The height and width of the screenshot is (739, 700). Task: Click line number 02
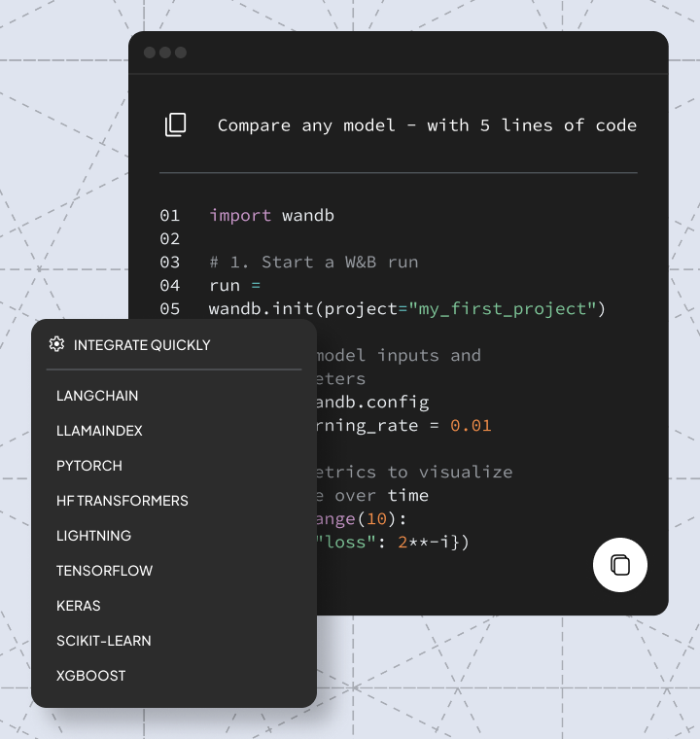170,239
